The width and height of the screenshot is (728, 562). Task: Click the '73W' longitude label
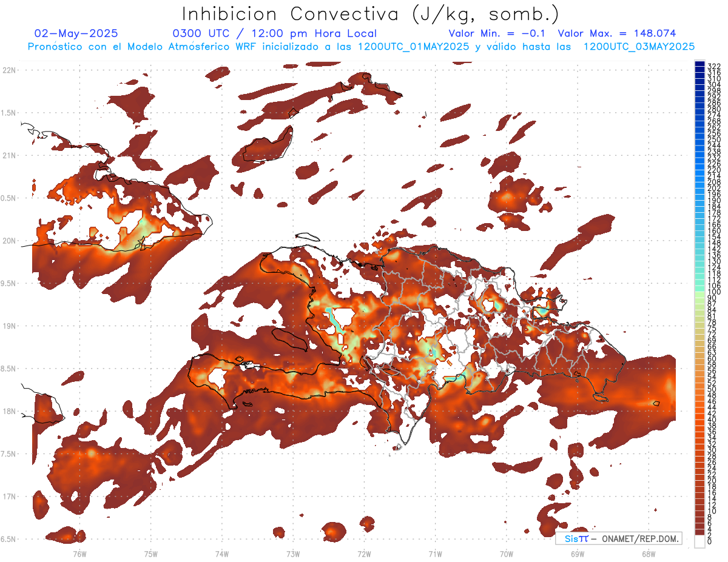pyautogui.click(x=293, y=554)
